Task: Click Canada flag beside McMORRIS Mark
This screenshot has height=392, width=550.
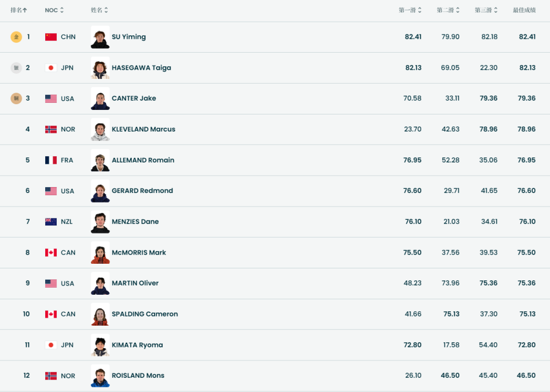Action: click(x=51, y=253)
